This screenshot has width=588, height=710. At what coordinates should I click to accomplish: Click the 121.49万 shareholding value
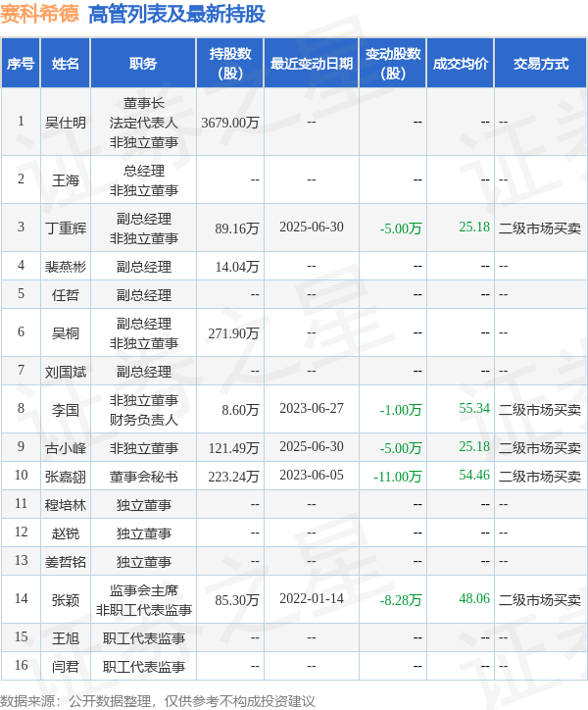(233, 448)
